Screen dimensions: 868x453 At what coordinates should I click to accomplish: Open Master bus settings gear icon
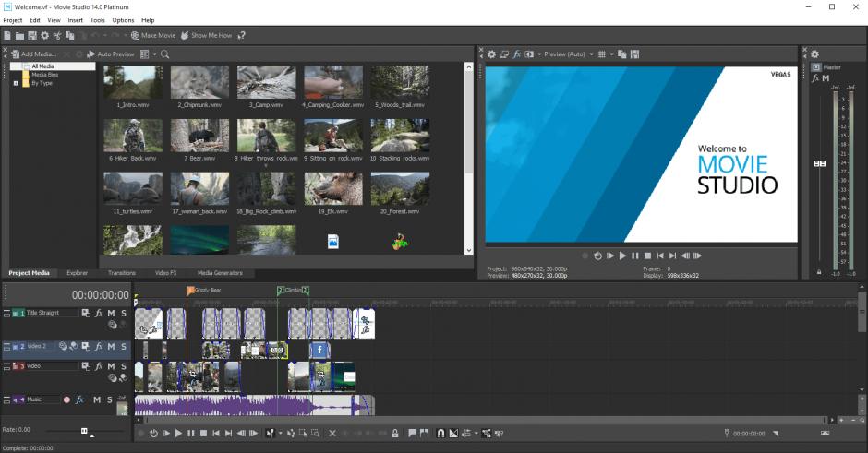click(814, 54)
